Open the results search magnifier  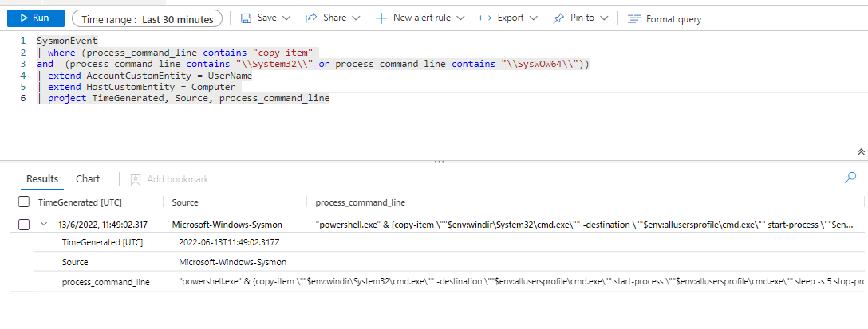[x=850, y=178]
